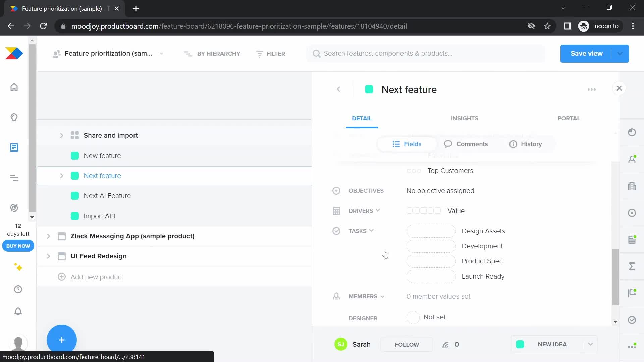Open the objectives target icon in right rail

click(632, 213)
